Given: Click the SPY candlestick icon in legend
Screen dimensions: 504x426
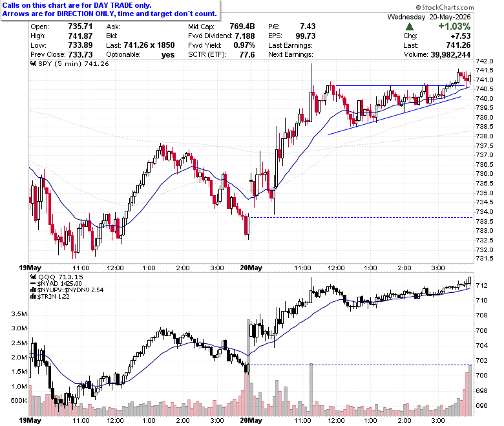Looking at the screenshot, I should tap(34, 63).
